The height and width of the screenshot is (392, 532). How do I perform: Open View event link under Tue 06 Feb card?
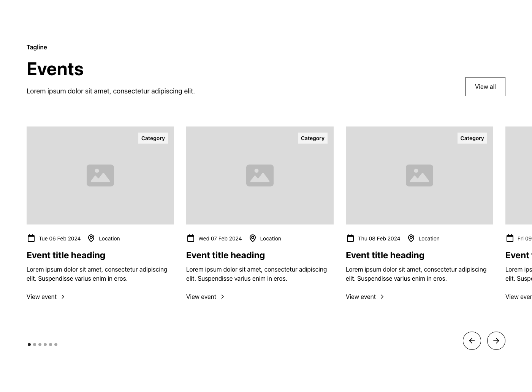pyautogui.click(x=46, y=297)
